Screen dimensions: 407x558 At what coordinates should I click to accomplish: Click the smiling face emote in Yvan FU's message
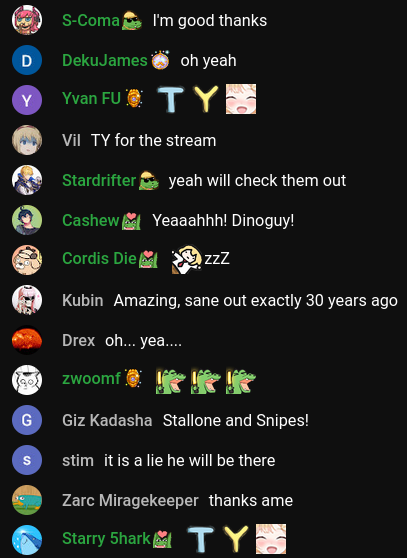[x=241, y=99]
